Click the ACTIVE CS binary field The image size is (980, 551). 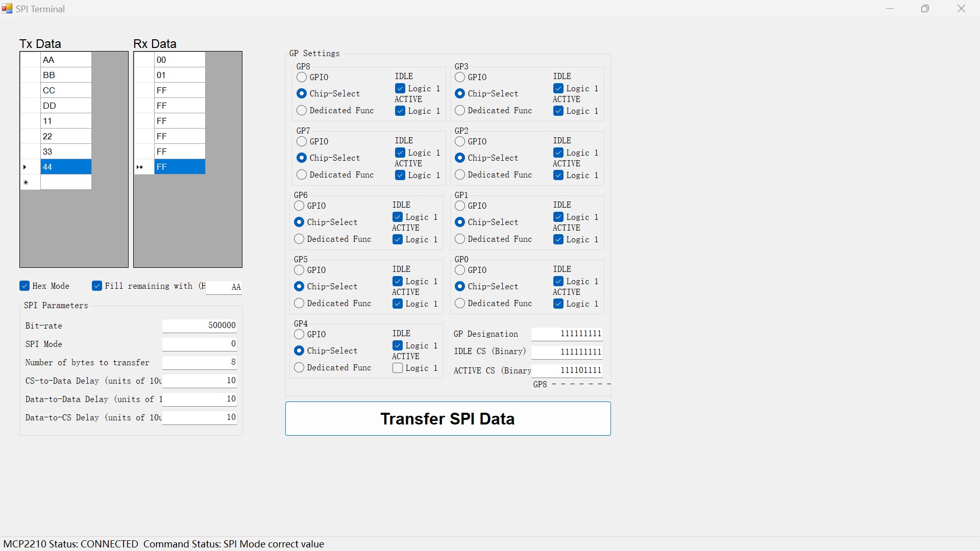567,370
